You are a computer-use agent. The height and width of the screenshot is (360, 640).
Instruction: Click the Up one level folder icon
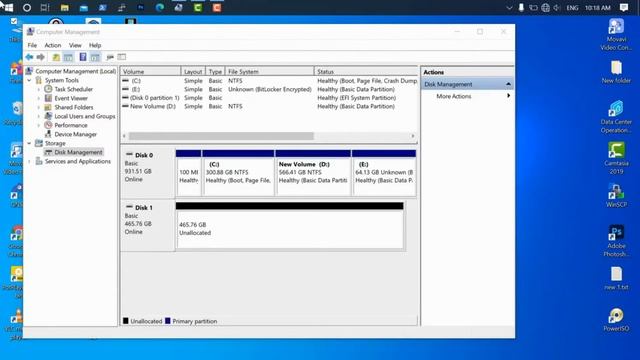(56, 57)
